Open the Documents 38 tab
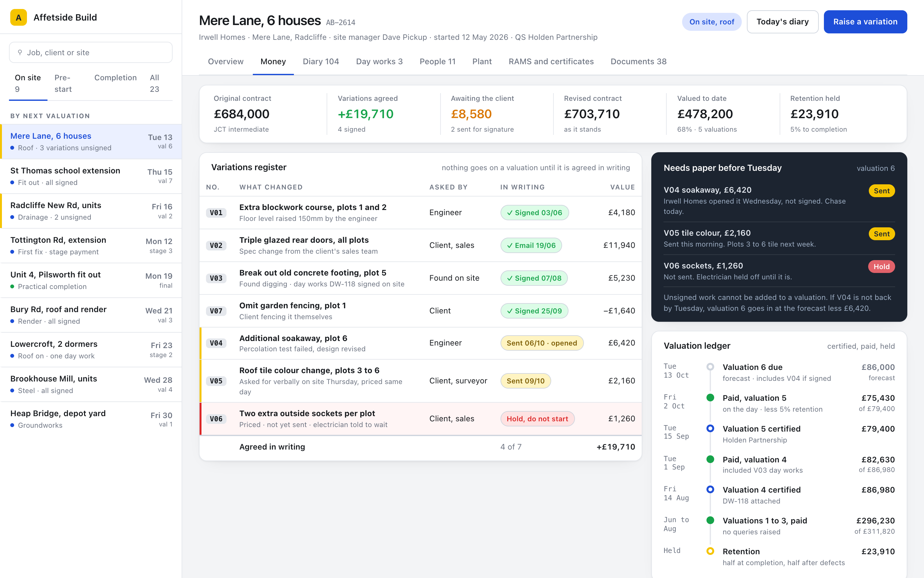The height and width of the screenshot is (578, 924). point(638,62)
